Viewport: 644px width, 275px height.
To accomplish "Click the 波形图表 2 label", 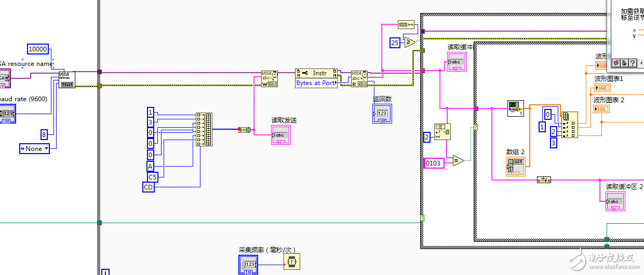I will click(x=609, y=100).
